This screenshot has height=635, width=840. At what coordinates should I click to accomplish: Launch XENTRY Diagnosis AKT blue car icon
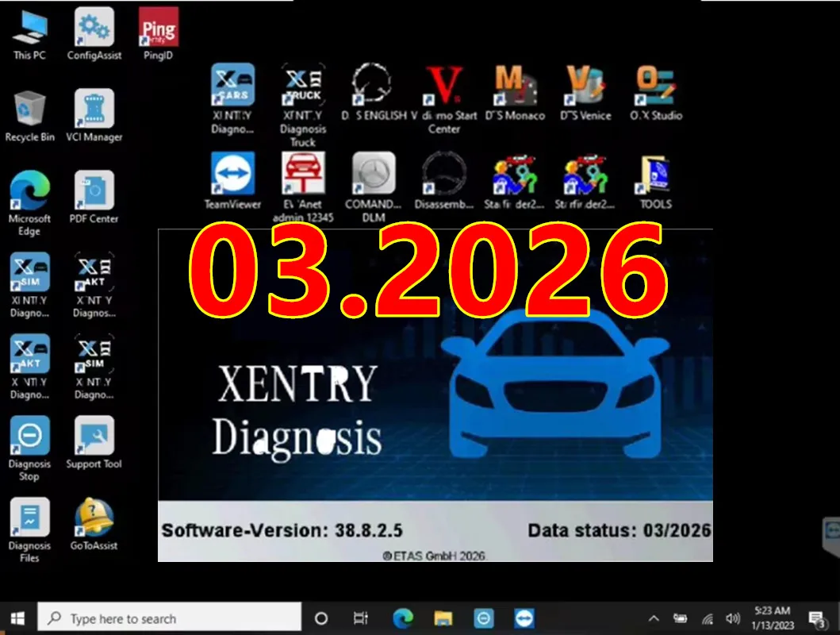click(29, 367)
